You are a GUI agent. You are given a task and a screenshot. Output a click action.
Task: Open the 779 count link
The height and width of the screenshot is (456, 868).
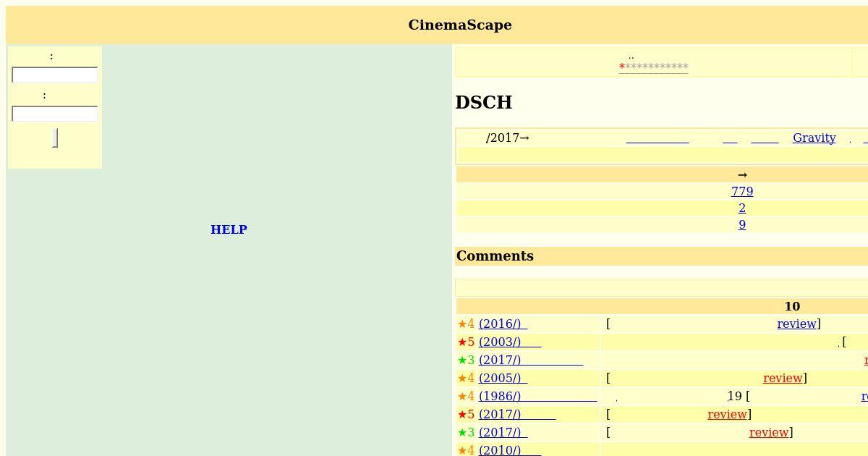(742, 191)
